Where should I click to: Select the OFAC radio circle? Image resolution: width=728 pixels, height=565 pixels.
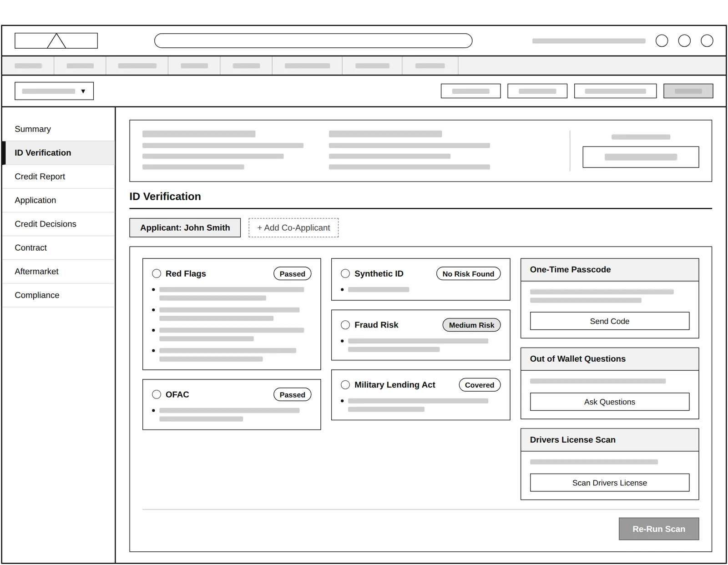(x=157, y=394)
